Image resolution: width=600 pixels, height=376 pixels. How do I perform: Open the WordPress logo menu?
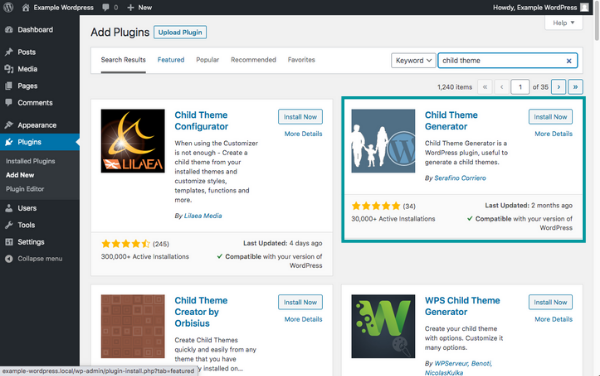pos(8,7)
